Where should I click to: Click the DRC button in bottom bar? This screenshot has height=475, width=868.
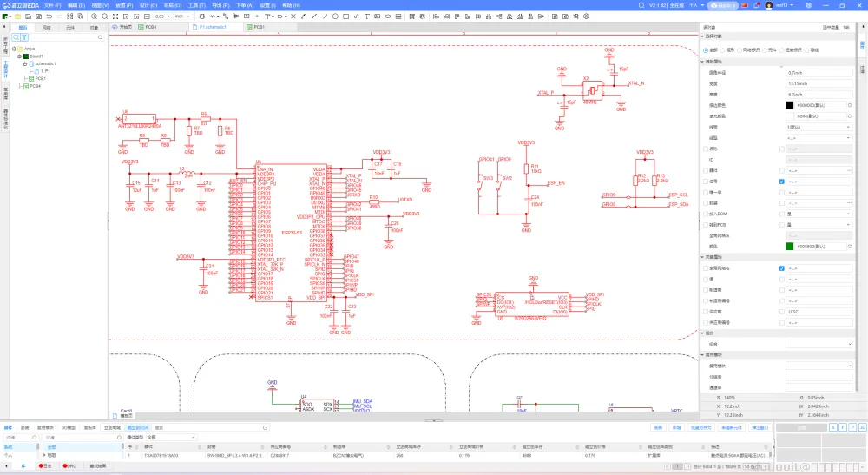pyautogui.click(x=70, y=466)
